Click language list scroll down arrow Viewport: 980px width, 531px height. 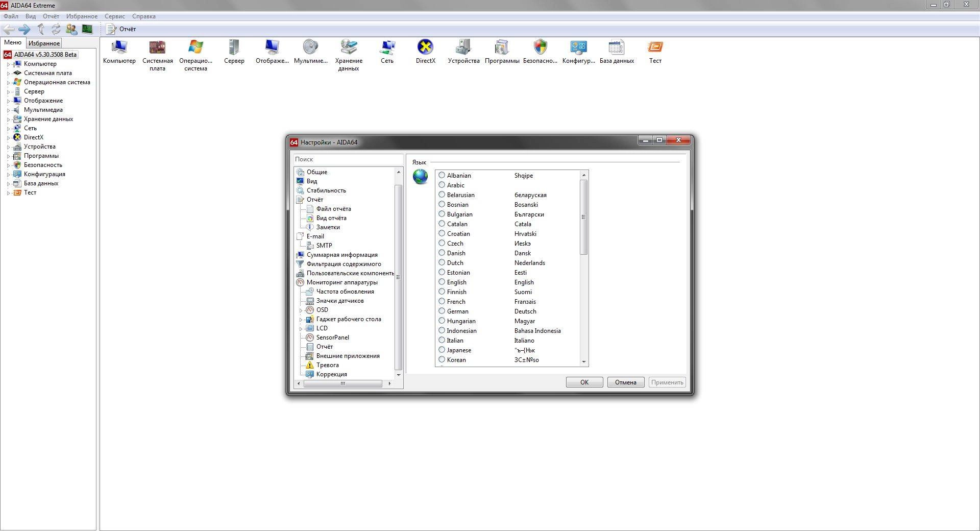pos(584,362)
